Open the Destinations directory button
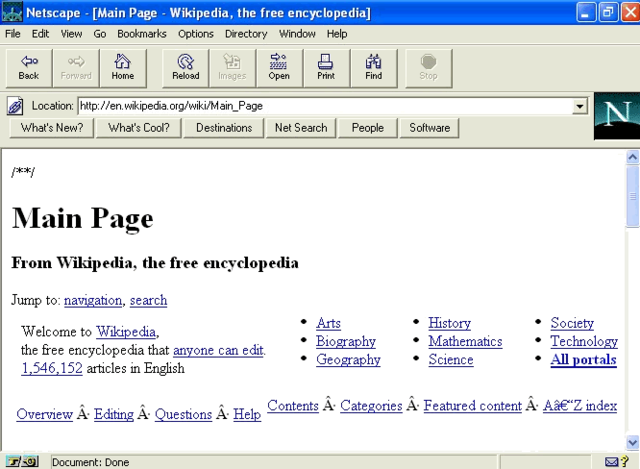Viewport: 640px width, 469px height. (x=224, y=128)
